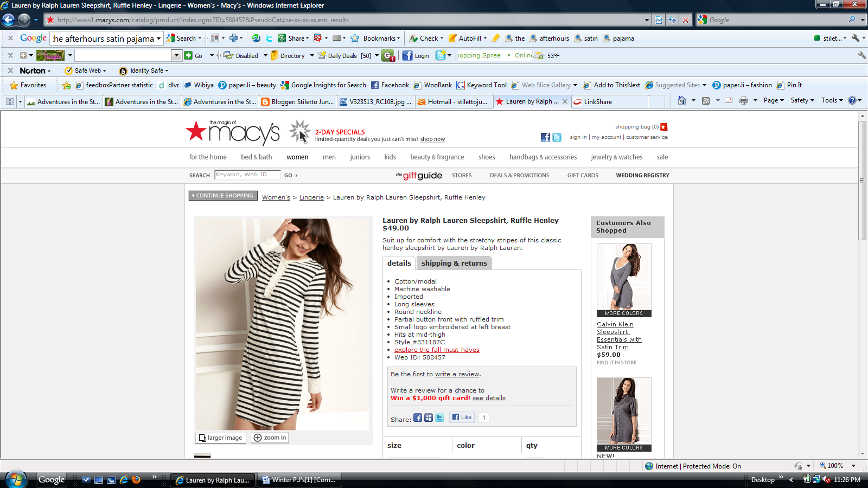Close the Norton toolbar with its X
The height and width of the screenshot is (488, 868).
point(10,70)
